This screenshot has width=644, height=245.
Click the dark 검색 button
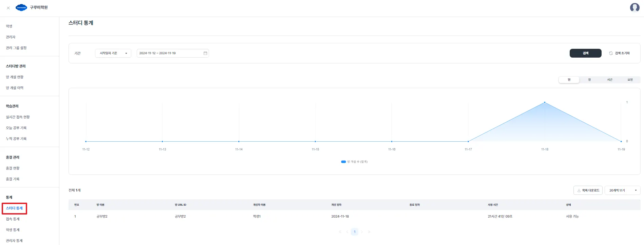585,53
